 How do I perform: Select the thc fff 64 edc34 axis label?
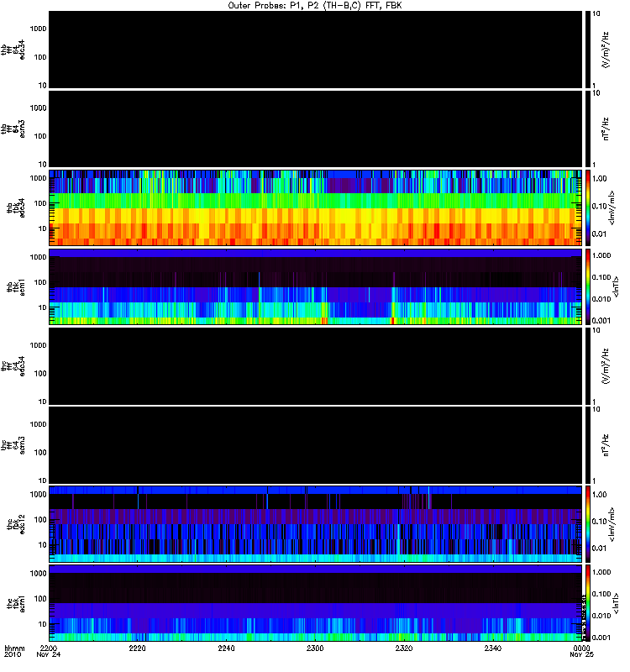click(13, 366)
